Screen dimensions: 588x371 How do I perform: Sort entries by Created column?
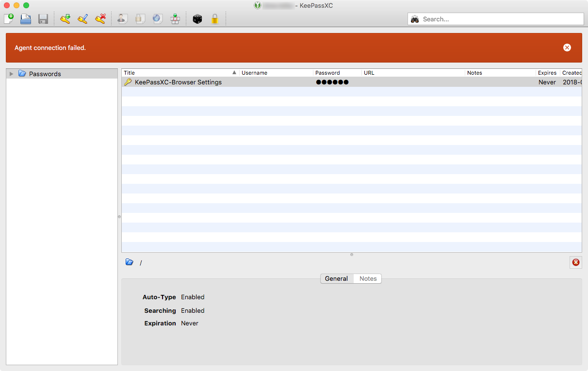pyautogui.click(x=571, y=73)
